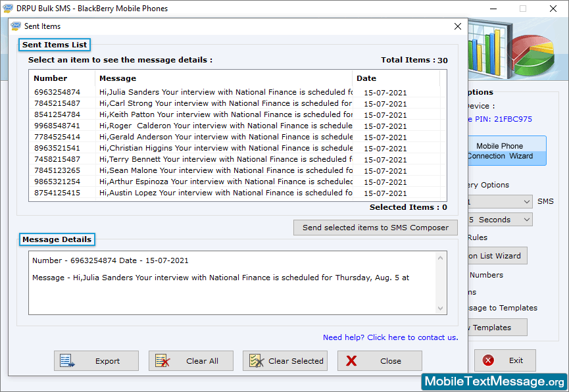Image resolution: width=569 pixels, height=392 pixels.
Task: Click the message text in Message Details box
Action: click(220, 278)
